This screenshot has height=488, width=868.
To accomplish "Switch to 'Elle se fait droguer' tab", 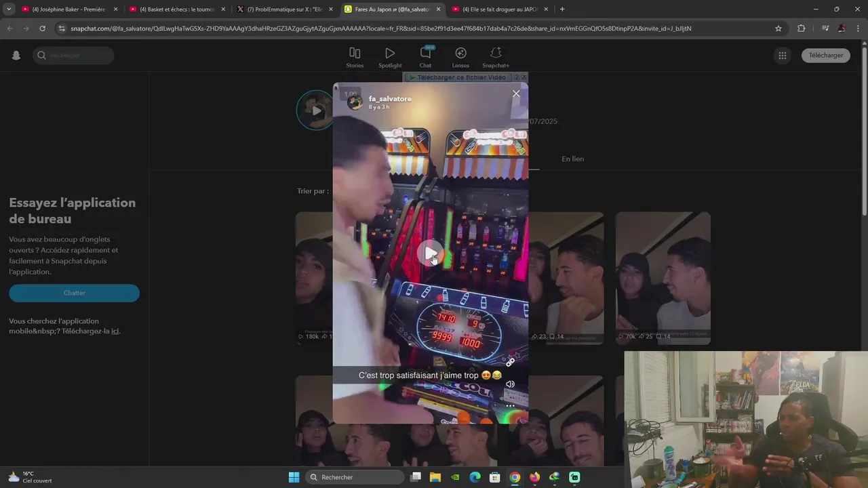I will pyautogui.click(x=500, y=9).
